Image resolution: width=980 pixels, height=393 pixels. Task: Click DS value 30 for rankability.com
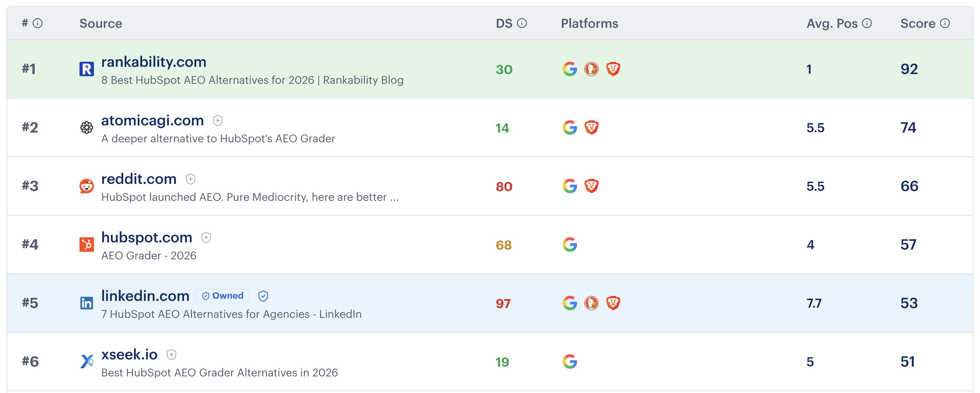point(504,69)
